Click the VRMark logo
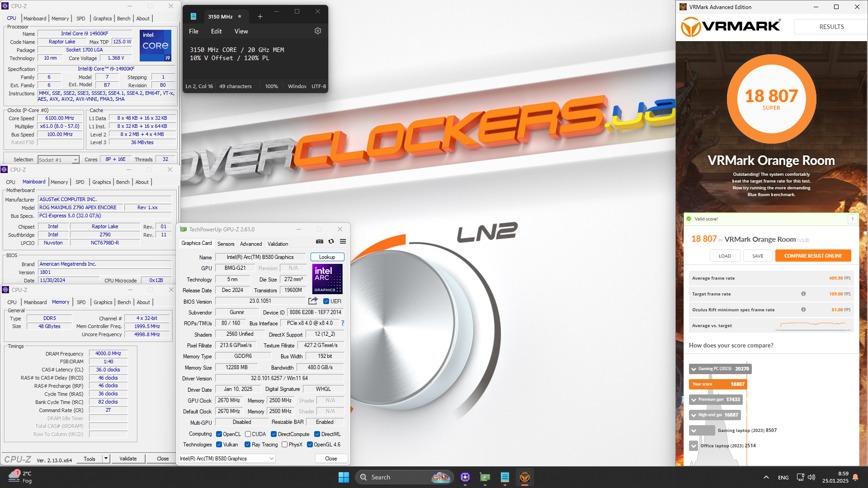This screenshot has width=868, height=488. pos(731,27)
